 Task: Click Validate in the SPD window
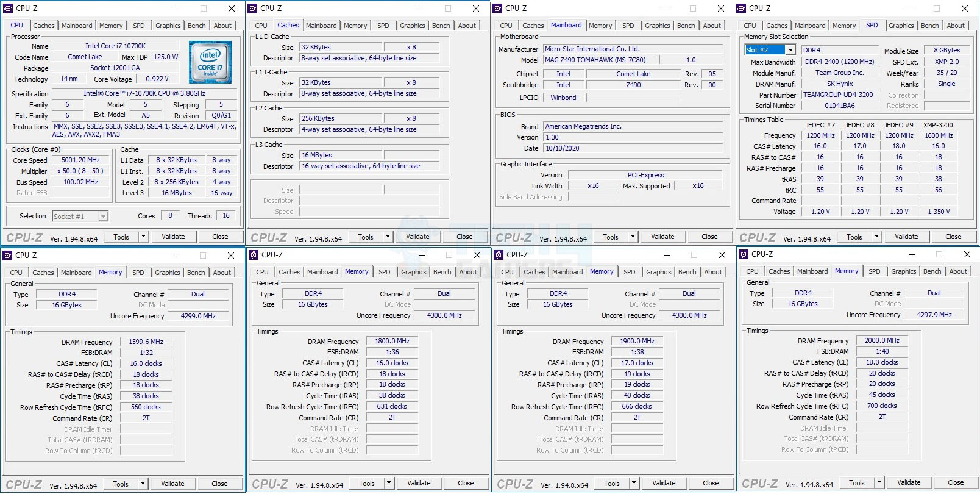[x=906, y=237]
